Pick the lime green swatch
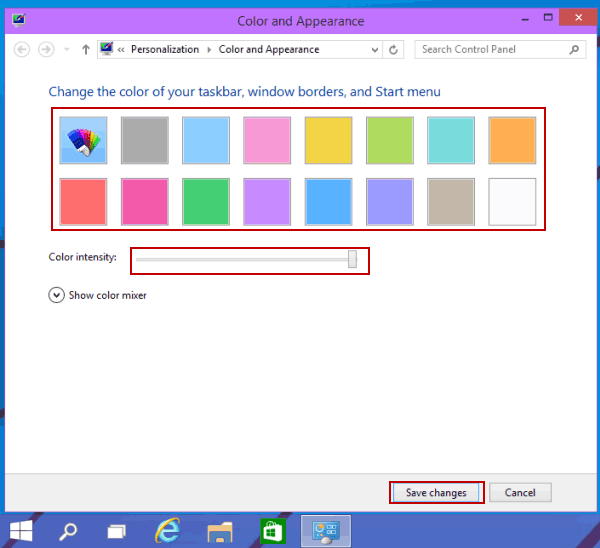This screenshot has width=600, height=548. [390, 140]
